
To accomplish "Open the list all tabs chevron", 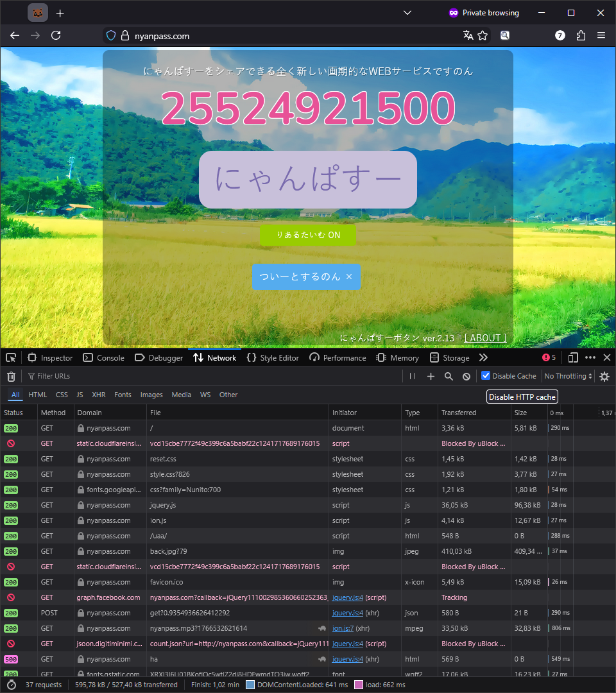I will pyautogui.click(x=407, y=13).
